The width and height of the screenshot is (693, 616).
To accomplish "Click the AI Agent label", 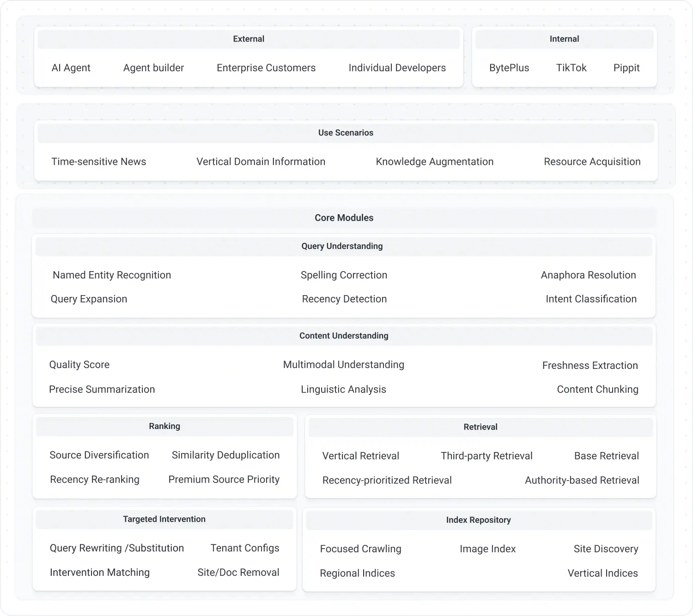I will pos(71,68).
